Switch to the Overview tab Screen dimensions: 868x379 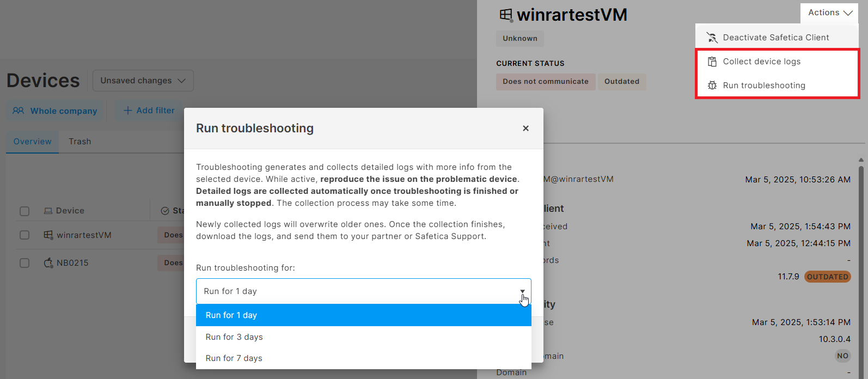32,142
